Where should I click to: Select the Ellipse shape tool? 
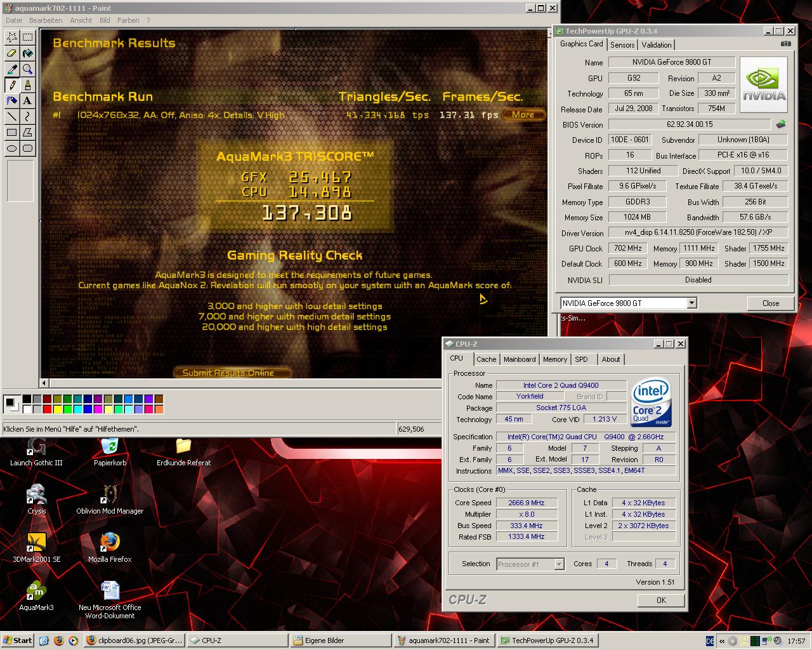click(11, 149)
